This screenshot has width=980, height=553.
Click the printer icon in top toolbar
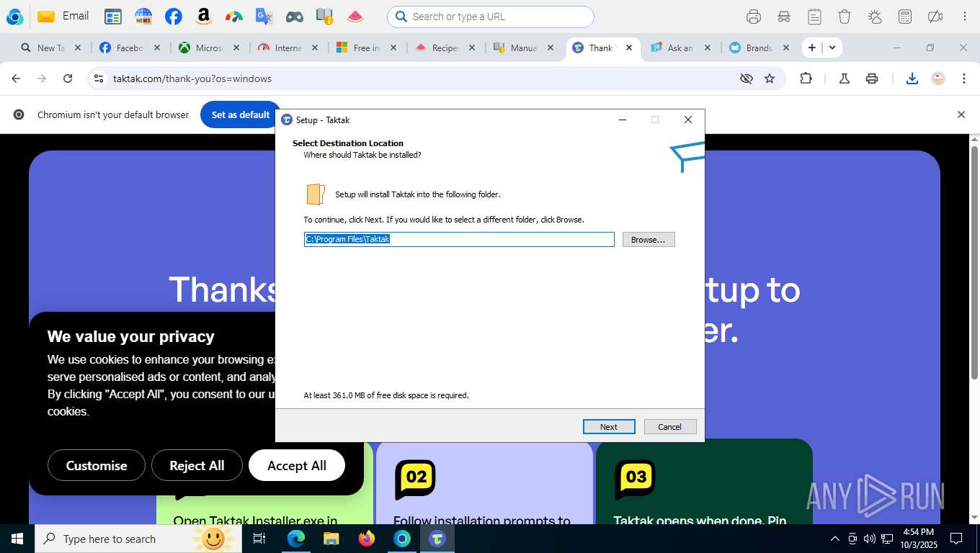coord(754,17)
